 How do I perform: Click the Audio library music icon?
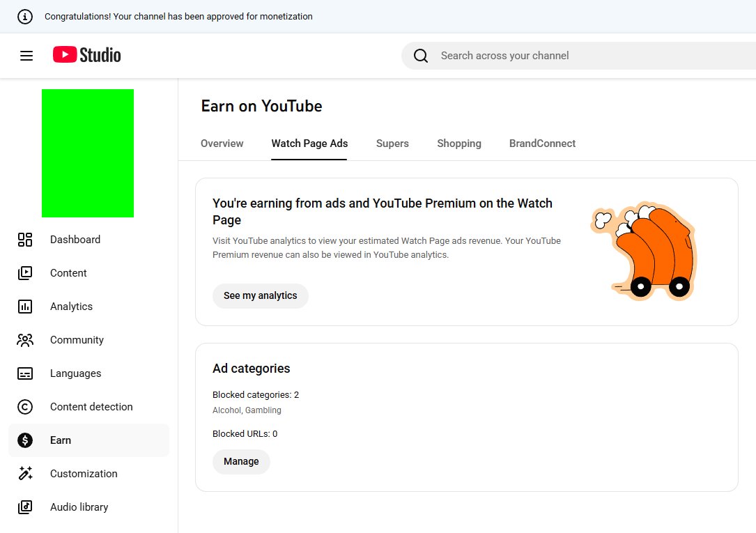point(25,507)
